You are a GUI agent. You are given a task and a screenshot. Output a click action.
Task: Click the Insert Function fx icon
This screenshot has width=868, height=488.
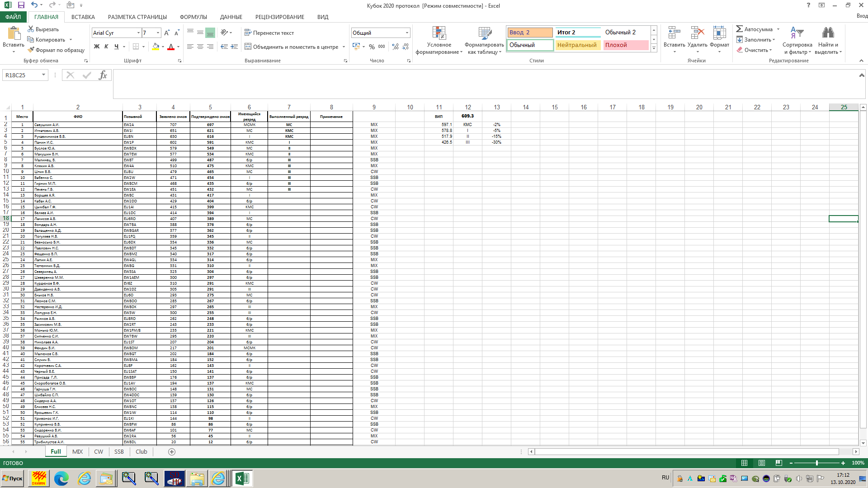tap(103, 75)
